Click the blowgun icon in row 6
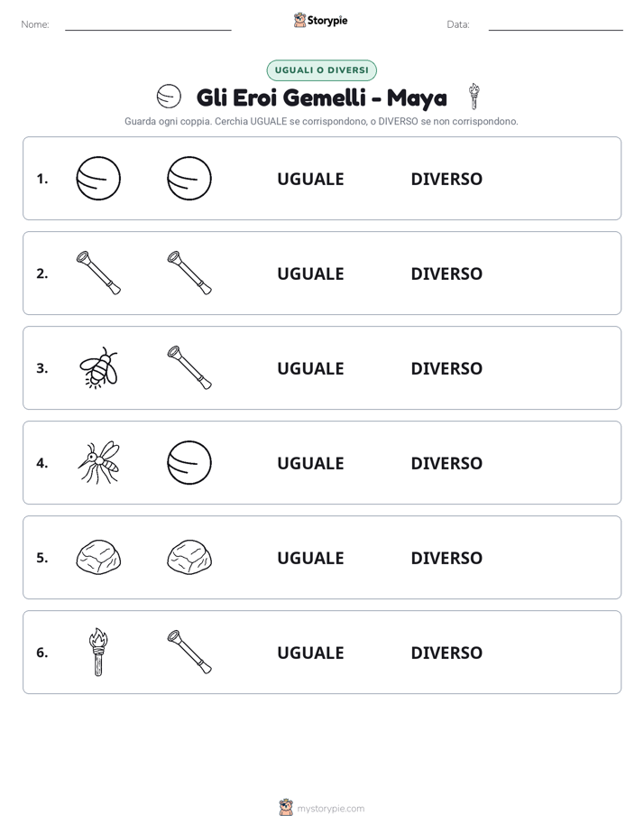 coord(189,652)
